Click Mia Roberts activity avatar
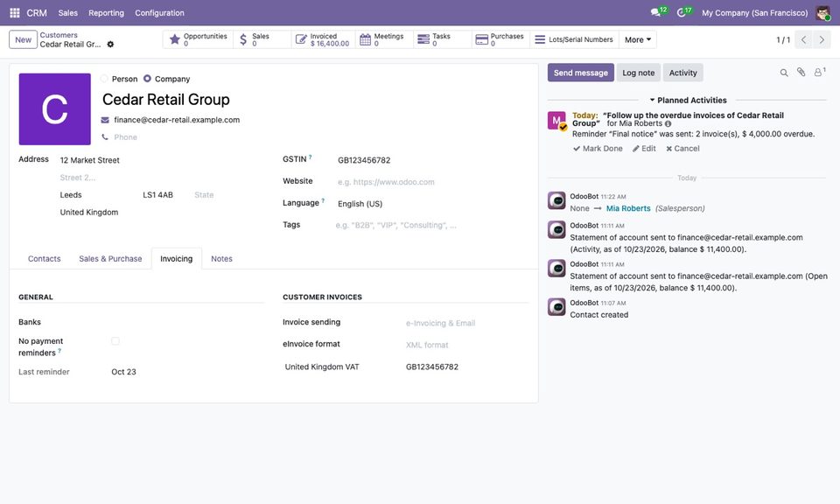 556,121
